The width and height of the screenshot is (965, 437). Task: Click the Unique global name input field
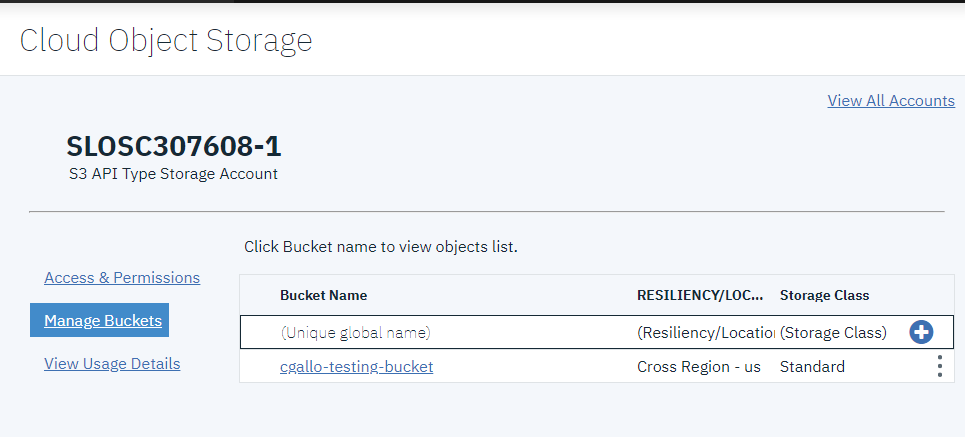point(455,332)
